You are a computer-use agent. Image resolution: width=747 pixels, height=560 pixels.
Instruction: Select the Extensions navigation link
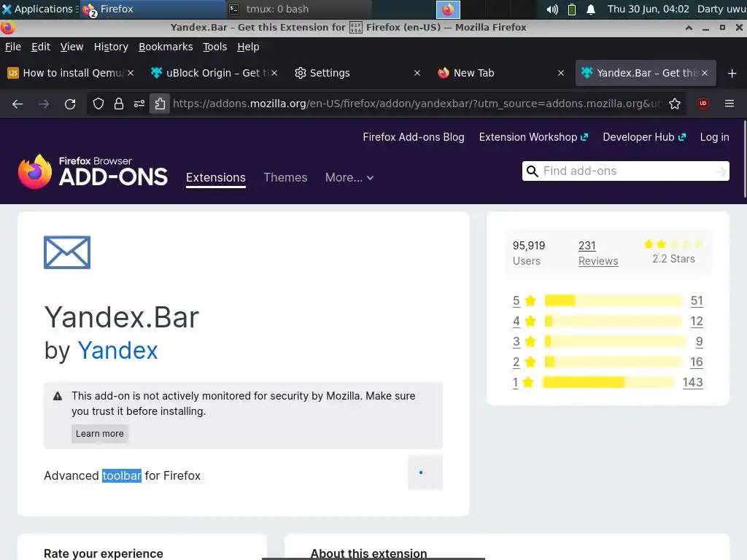(216, 178)
